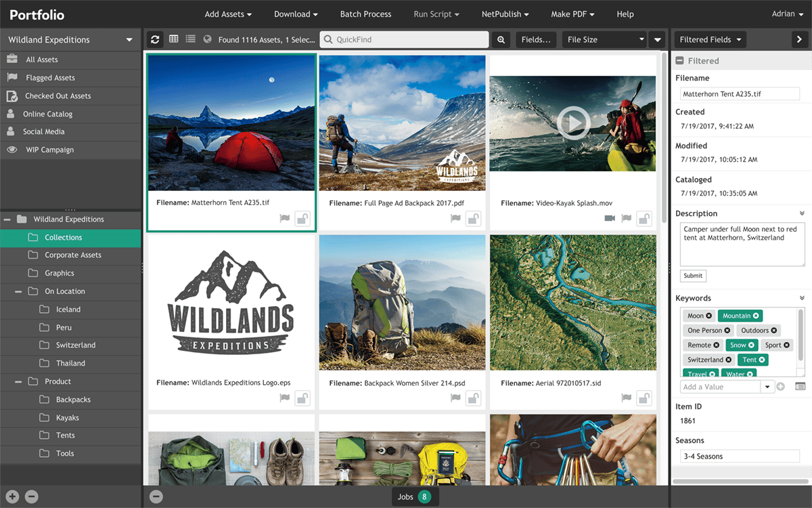The height and width of the screenshot is (508, 812).
Task: Click the Submit button under Description
Action: [x=693, y=276]
